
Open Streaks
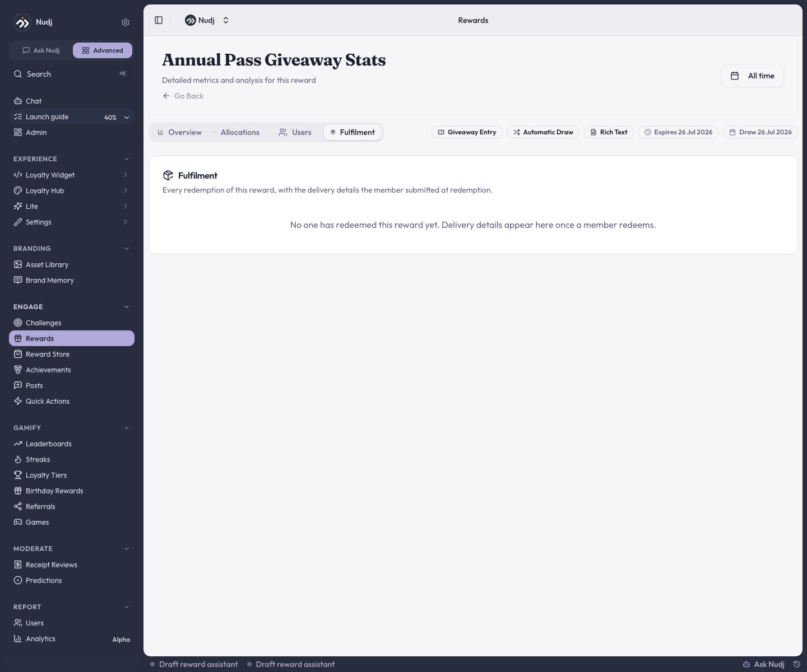tap(72, 459)
